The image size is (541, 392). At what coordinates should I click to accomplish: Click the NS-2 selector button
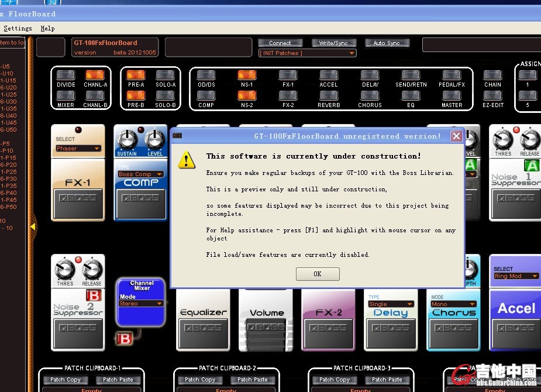[247, 95]
